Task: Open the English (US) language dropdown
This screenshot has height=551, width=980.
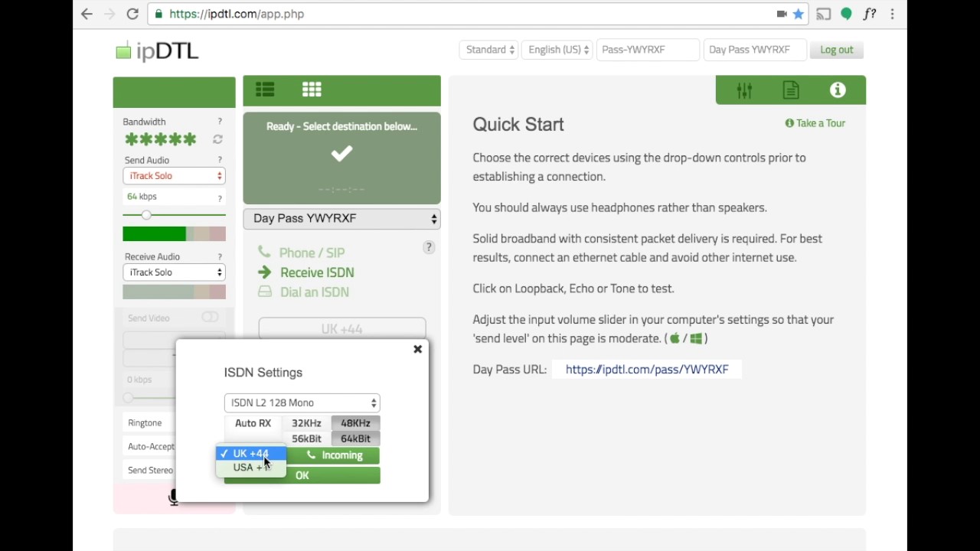Action: (557, 50)
